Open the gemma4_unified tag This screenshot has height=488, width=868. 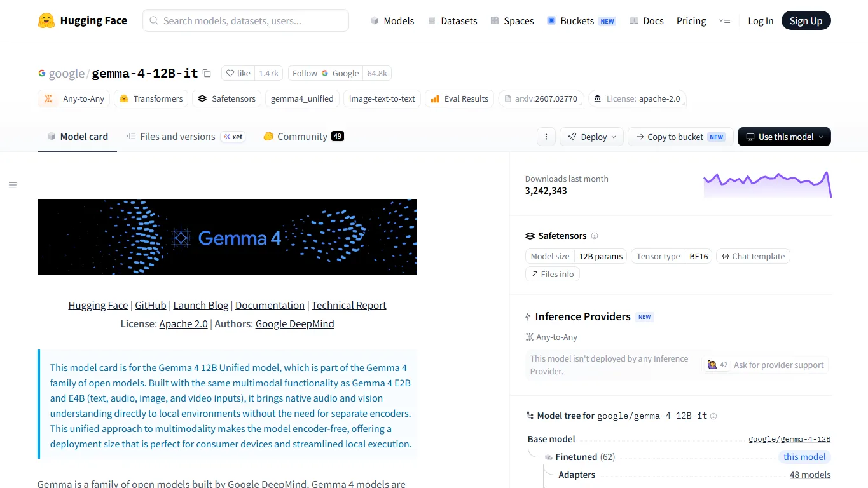pyautogui.click(x=302, y=98)
